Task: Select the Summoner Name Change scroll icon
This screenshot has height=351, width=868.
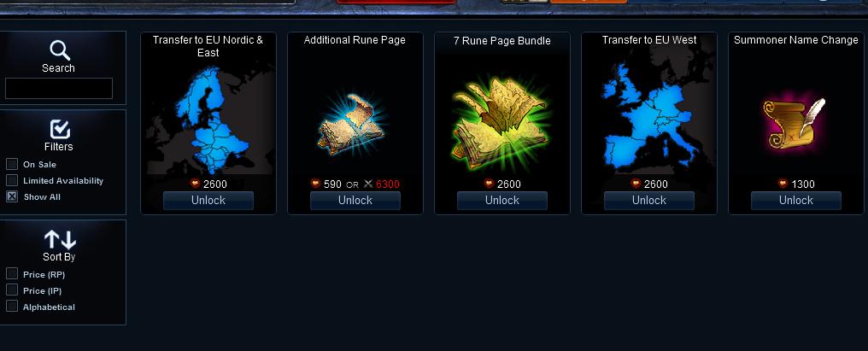Action: (x=795, y=124)
